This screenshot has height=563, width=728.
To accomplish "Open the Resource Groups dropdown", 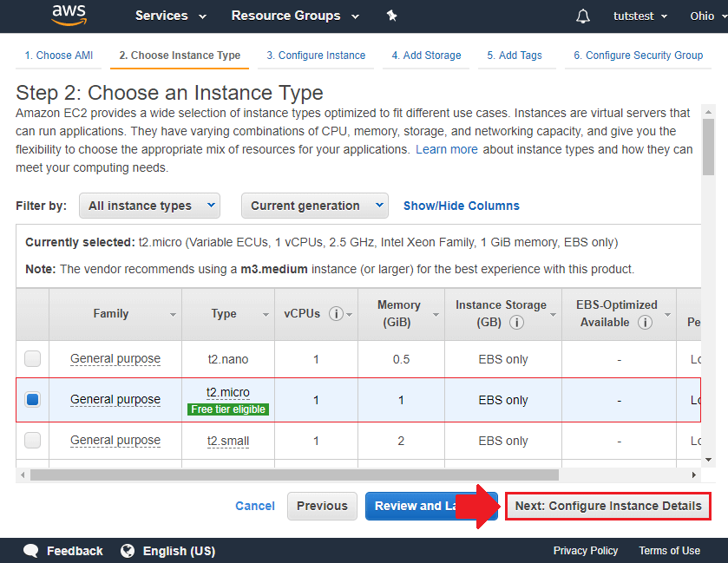I will 295,16.
